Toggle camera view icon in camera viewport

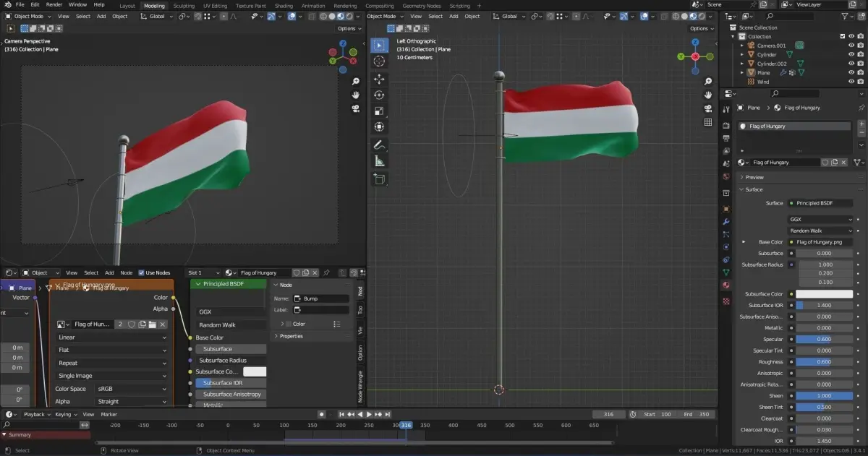click(x=356, y=108)
